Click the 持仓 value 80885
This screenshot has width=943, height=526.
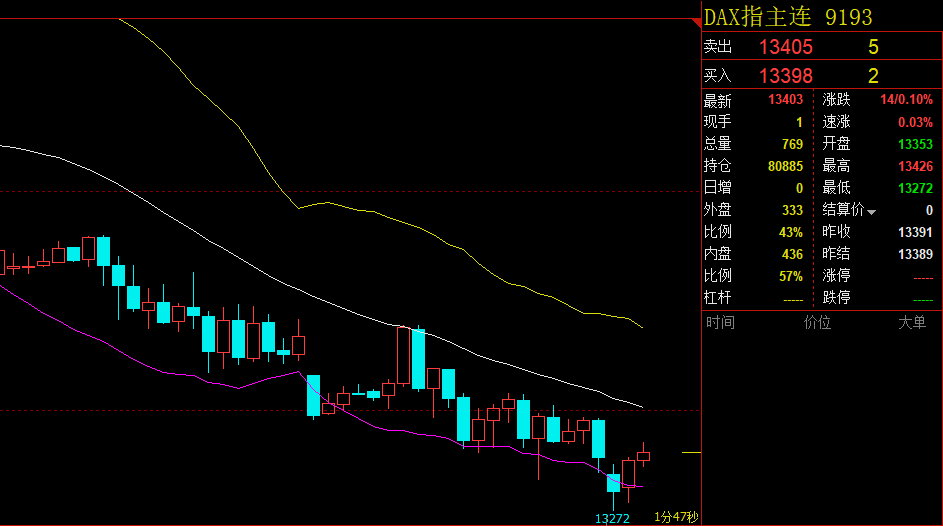click(x=785, y=166)
